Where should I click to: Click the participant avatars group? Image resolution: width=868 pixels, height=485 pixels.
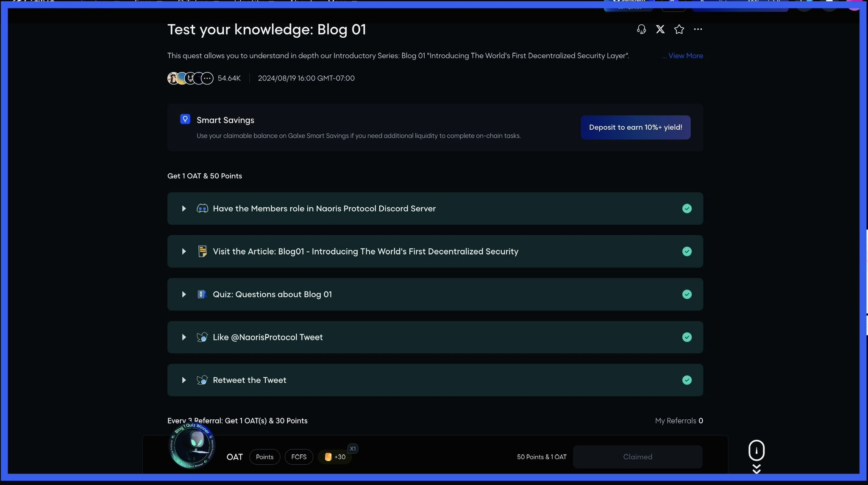(x=190, y=78)
